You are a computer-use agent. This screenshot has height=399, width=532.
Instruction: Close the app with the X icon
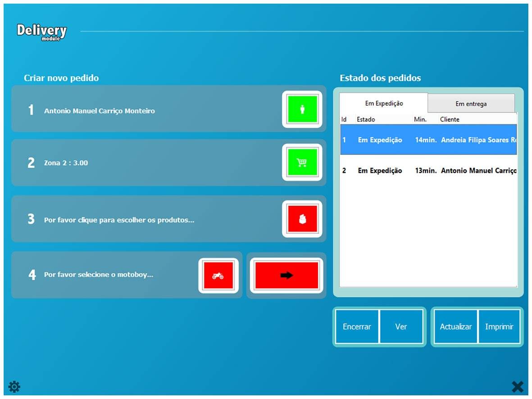[x=518, y=386]
